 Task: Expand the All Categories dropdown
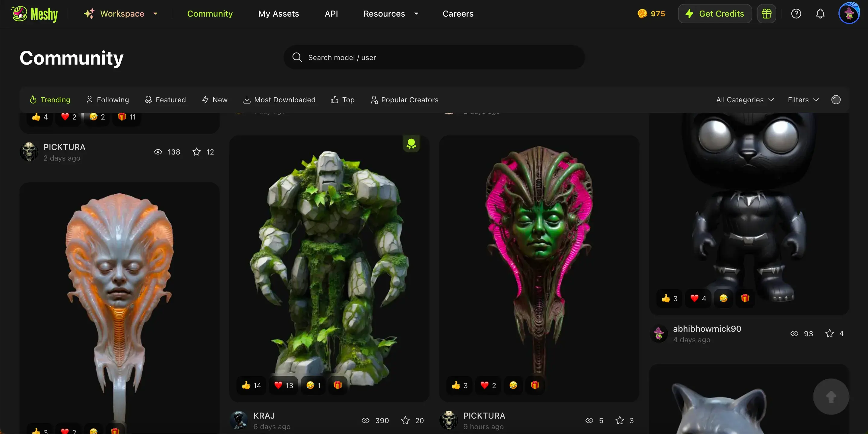coord(745,100)
